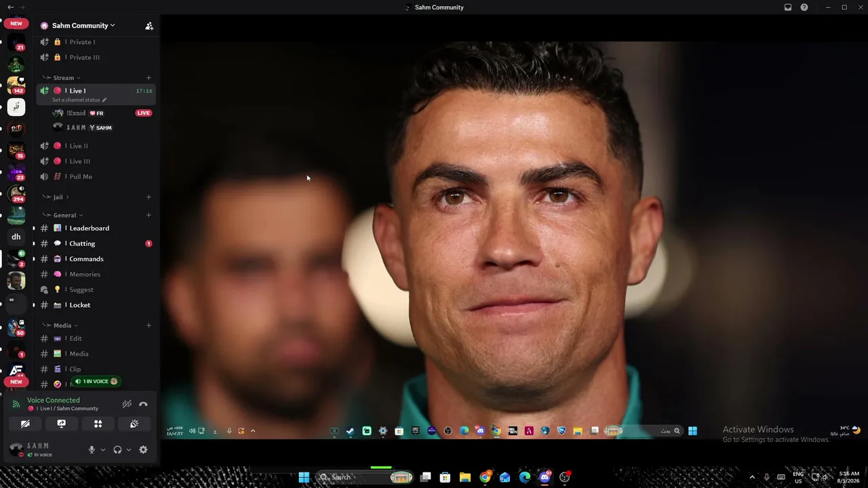Open the soundboard
This screenshot has width=868, height=488.
(134, 424)
